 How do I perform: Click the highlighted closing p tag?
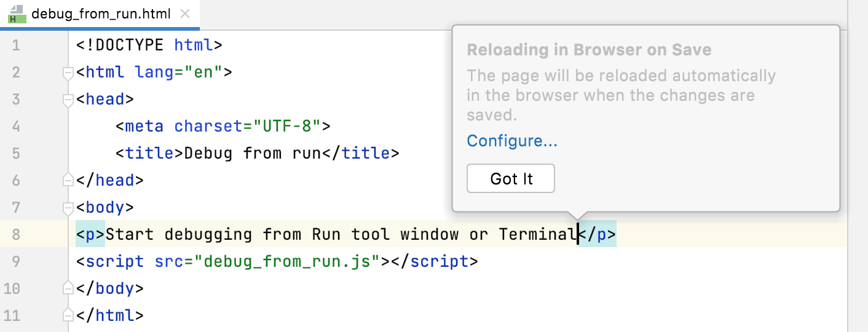[x=598, y=235]
